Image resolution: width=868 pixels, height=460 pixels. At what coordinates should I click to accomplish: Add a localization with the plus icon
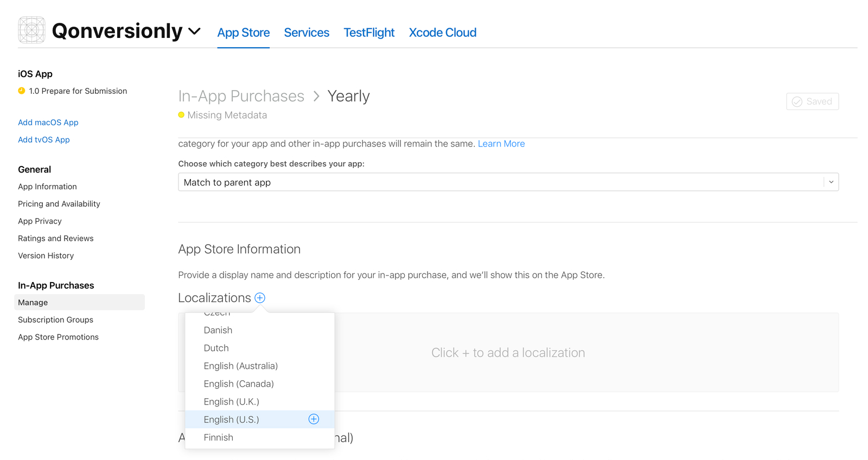(260, 298)
